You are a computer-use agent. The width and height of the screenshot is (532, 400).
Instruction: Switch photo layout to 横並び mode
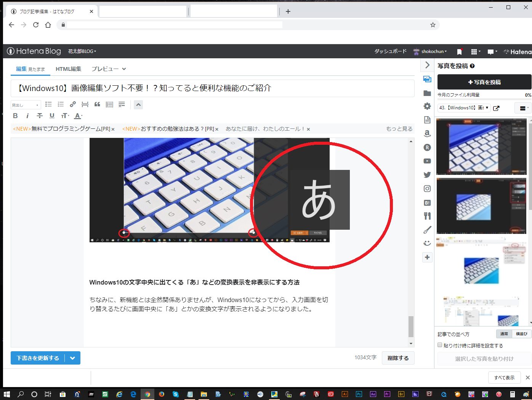click(x=521, y=334)
